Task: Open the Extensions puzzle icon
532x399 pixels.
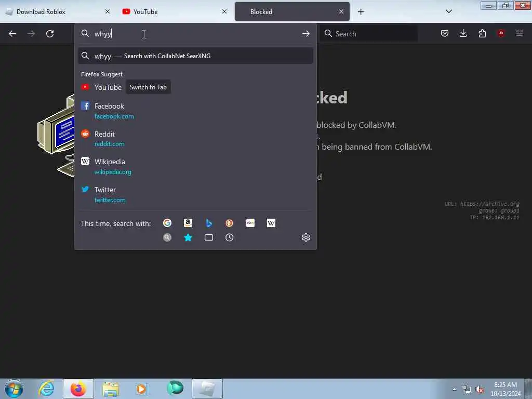Action: [x=482, y=33]
